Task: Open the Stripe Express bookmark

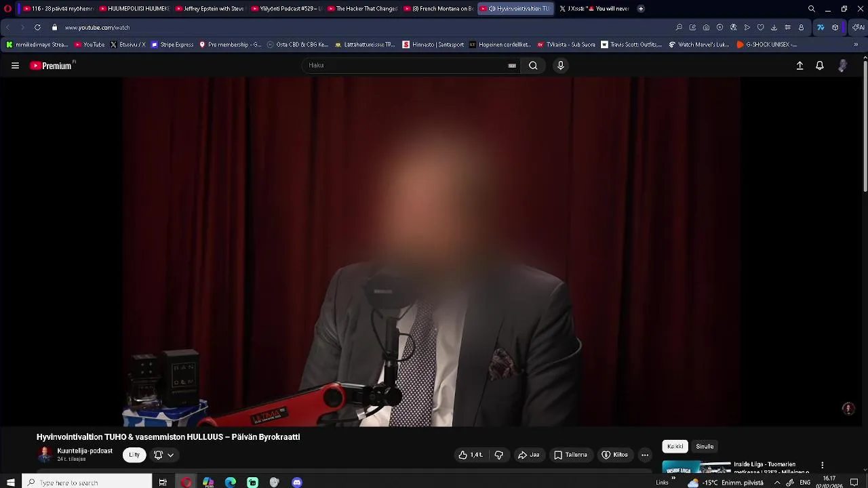Action: tap(172, 45)
